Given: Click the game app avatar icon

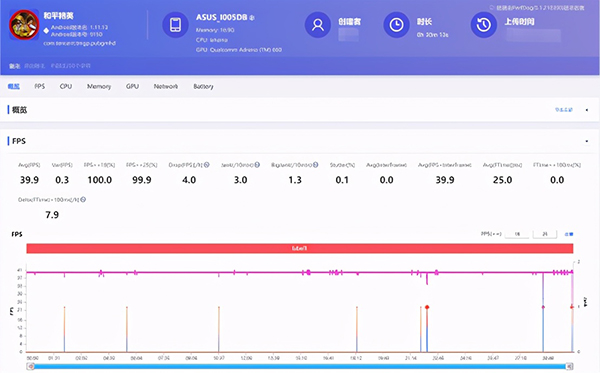Looking at the screenshot, I should click(x=24, y=25).
